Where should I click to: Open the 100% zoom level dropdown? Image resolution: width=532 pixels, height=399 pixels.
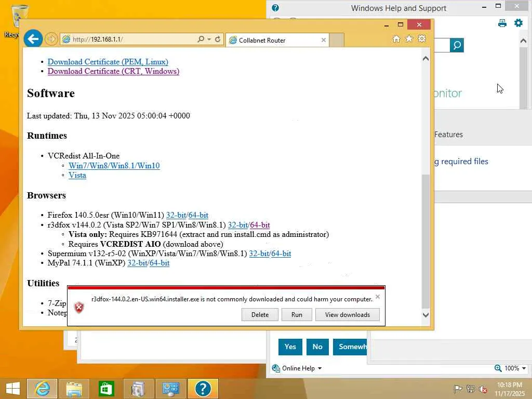pos(515,368)
